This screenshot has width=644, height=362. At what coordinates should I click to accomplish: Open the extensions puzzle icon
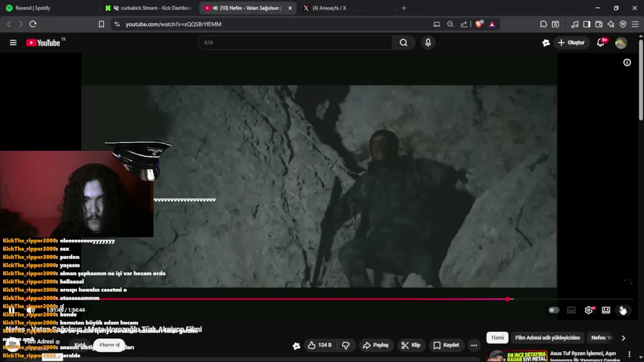pos(543,24)
